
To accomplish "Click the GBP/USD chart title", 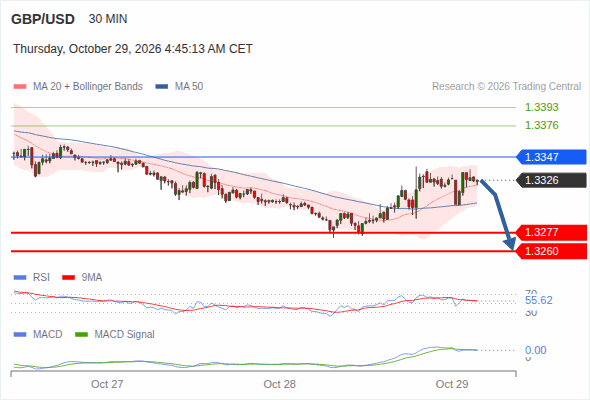I will tap(43, 19).
